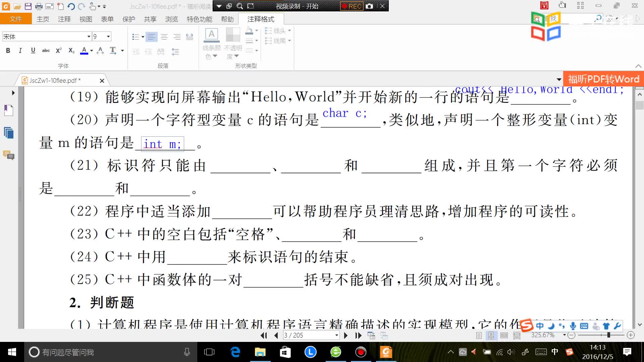Switch to single page view

click(479, 335)
